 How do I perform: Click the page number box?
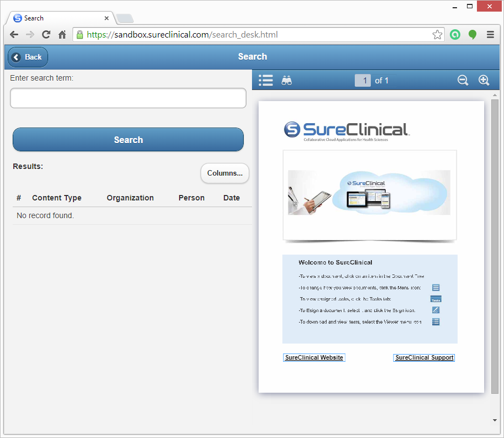pyautogui.click(x=363, y=80)
